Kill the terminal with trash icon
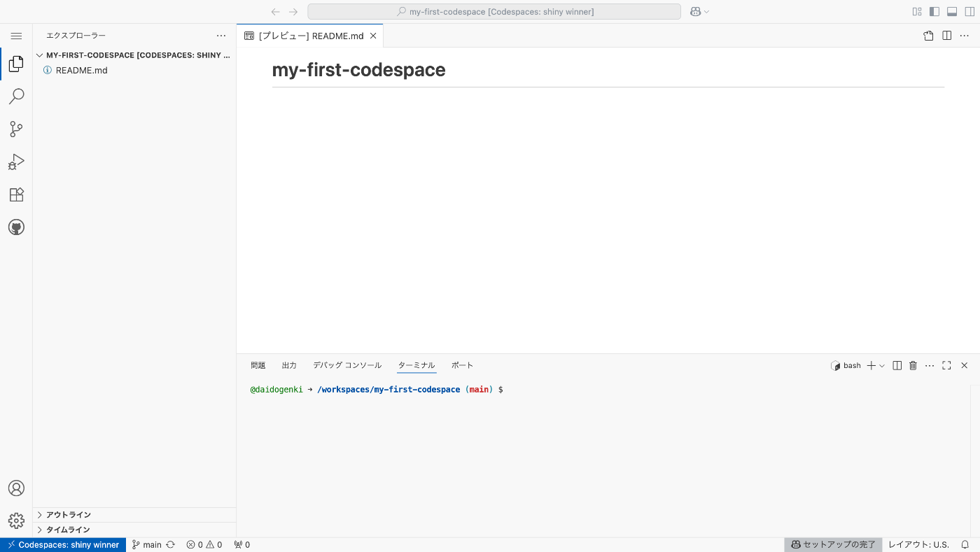Viewport: 980px width, 552px height. (913, 365)
